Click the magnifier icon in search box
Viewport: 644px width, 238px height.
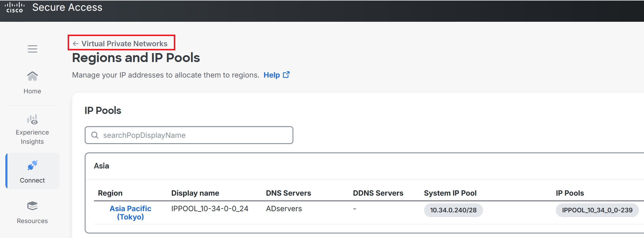[95, 135]
